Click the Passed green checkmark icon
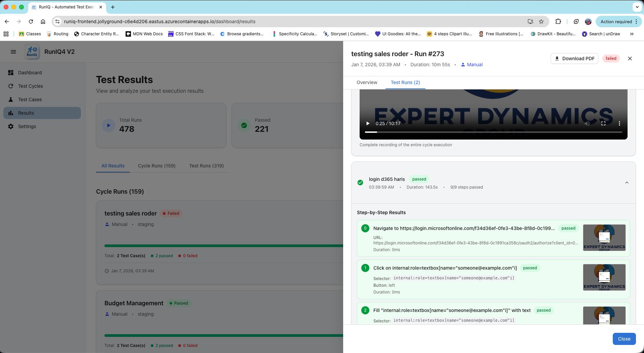Viewport: 644px width, 353px height. pyautogui.click(x=244, y=125)
